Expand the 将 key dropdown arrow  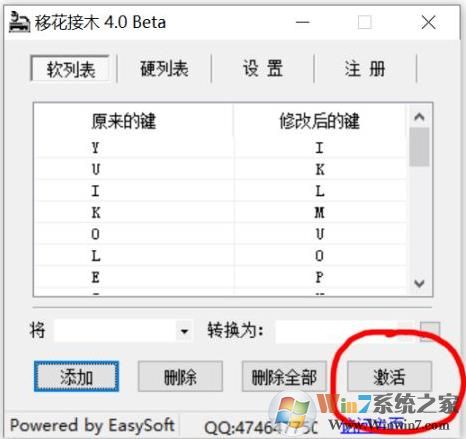(184, 331)
